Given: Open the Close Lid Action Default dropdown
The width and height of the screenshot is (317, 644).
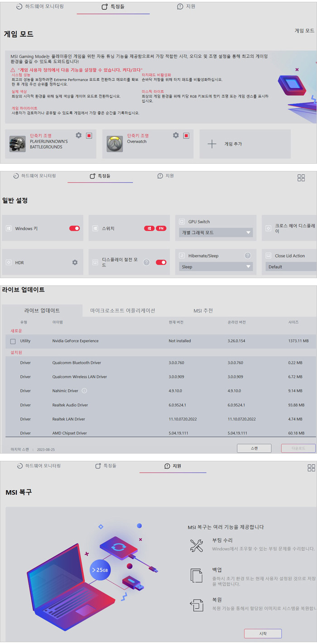Looking at the screenshot, I should point(291,267).
